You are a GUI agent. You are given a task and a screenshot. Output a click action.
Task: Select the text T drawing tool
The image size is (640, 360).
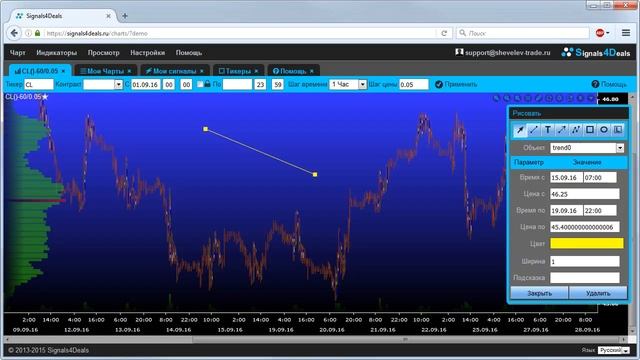click(x=548, y=130)
